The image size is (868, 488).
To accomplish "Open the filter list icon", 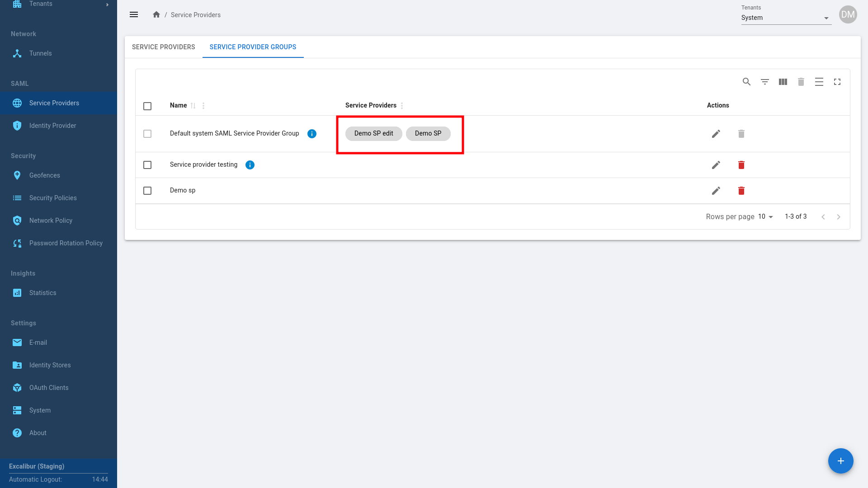I will pyautogui.click(x=764, y=82).
